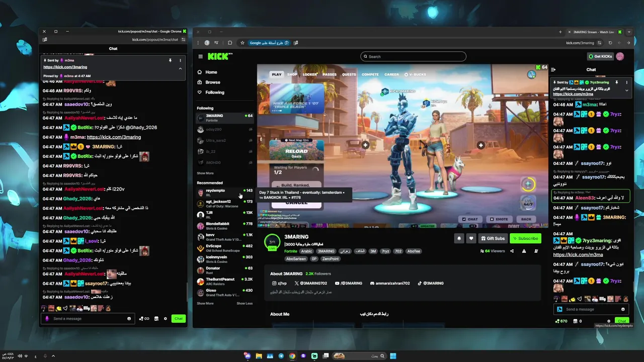
Task: Open chat settings gear in main window
Action: [609, 321]
